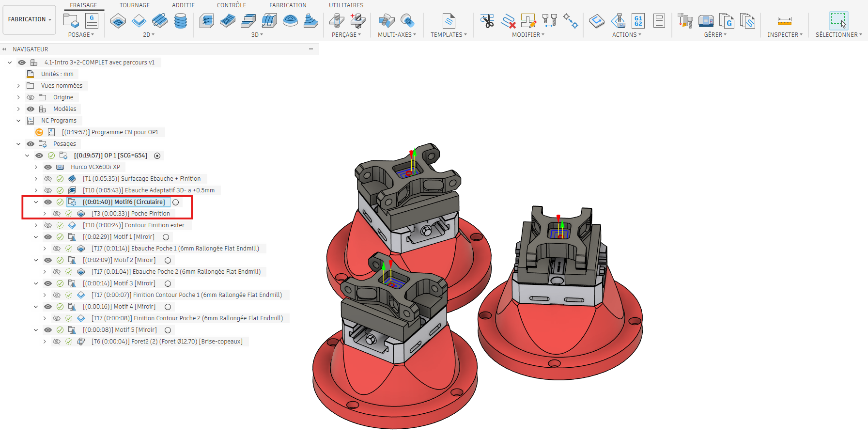The height and width of the screenshot is (437, 868).
Task: Select the 2D Adaptive Clearing tool icon
Action: click(118, 21)
